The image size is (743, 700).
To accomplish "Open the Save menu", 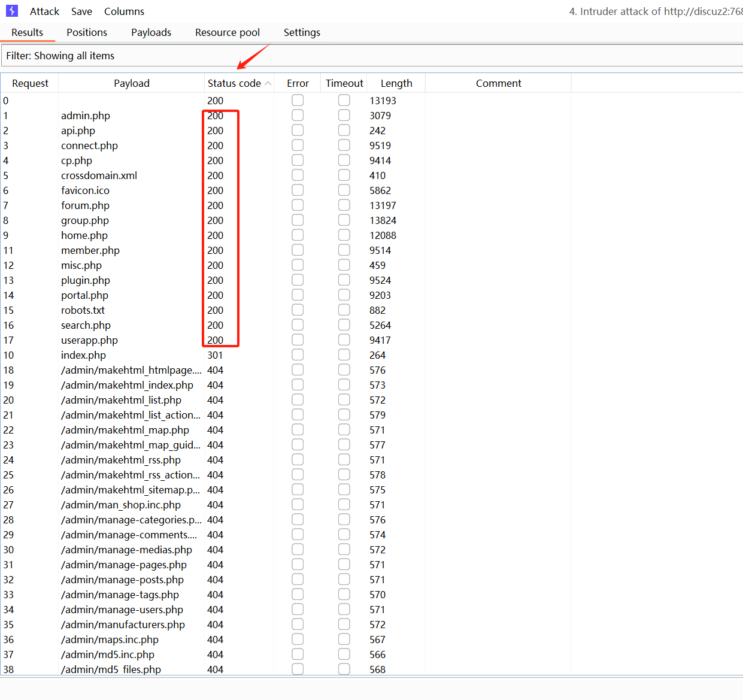I will (x=81, y=11).
